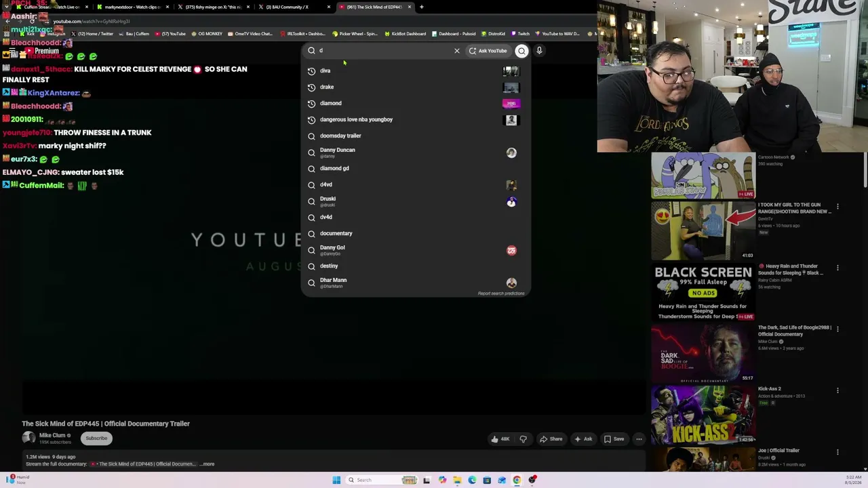Open options menu for rain sounds video
The height and width of the screenshot is (488, 868).
837,268
